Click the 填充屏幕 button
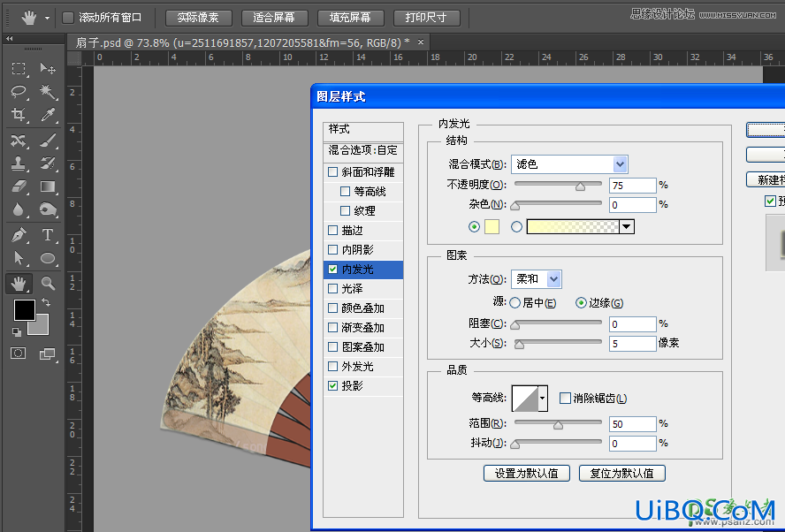 coord(350,18)
